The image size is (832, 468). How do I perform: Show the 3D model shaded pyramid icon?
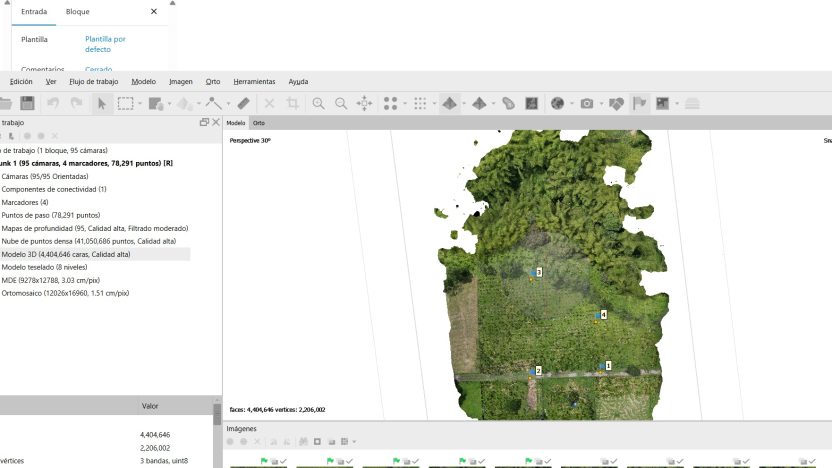(449, 103)
